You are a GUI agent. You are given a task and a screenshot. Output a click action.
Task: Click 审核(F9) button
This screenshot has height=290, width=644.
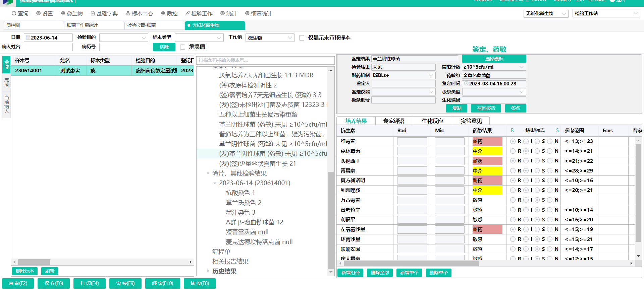125,283
